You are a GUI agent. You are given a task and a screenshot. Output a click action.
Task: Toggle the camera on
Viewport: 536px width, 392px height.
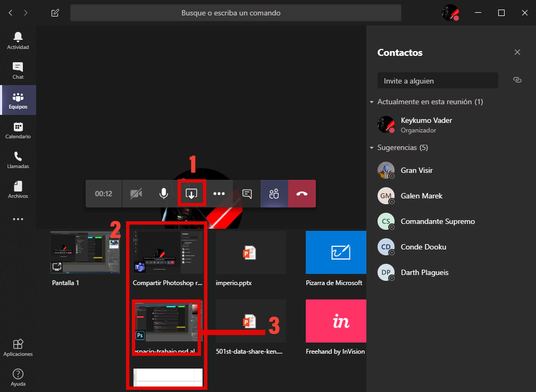tap(136, 193)
